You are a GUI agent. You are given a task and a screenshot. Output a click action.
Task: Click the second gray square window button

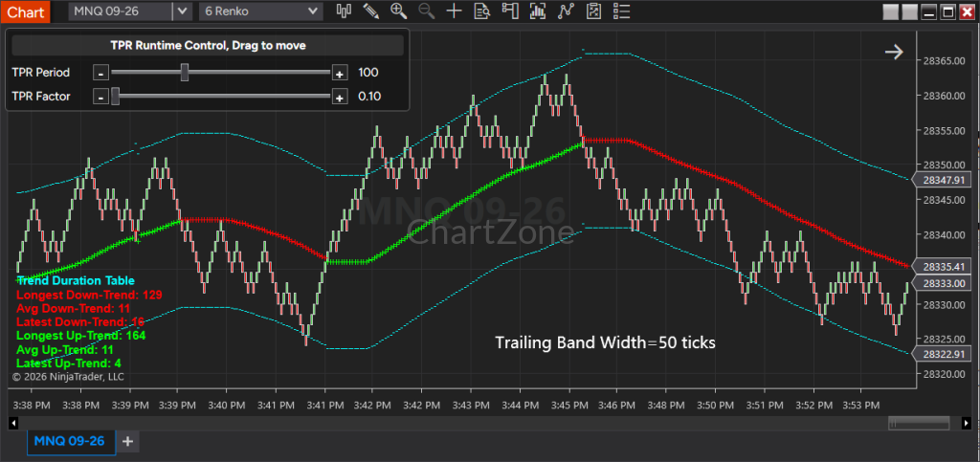click(x=910, y=11)
